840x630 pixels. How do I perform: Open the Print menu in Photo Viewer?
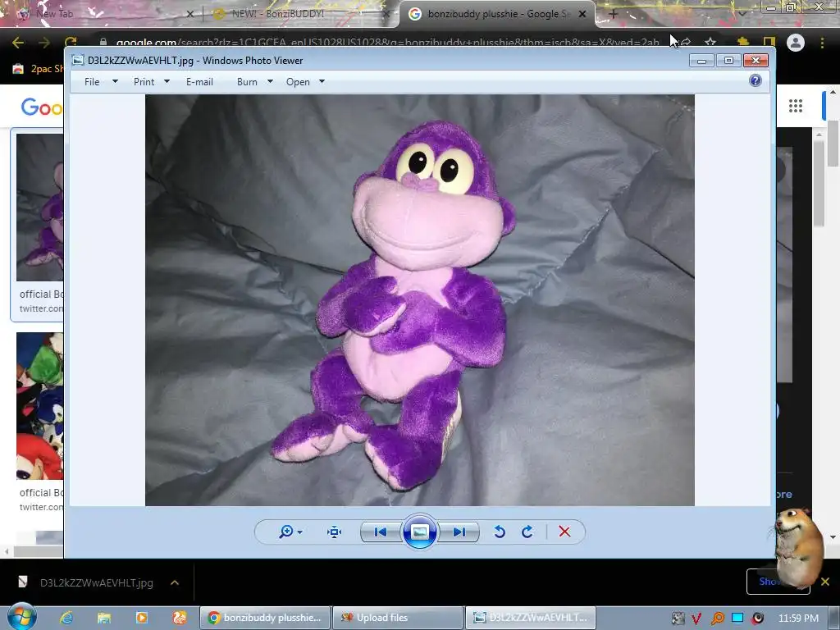click(x=144, y=82)
